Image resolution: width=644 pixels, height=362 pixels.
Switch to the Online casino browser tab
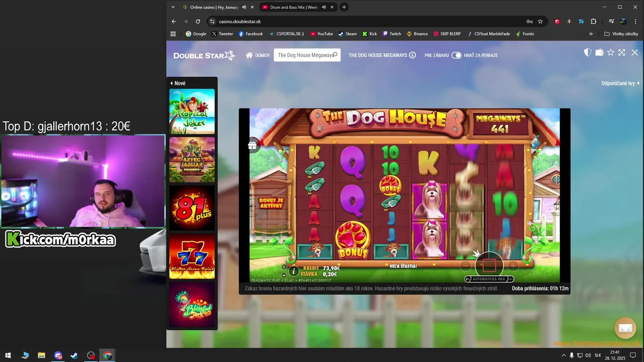(x=215, y=7)
